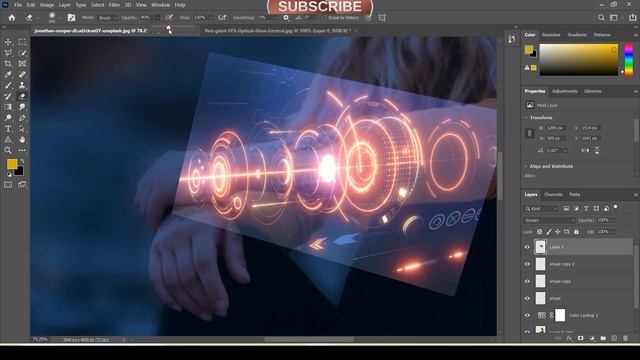Select the Eyedropper tool
Viewport: 640px width, 360px height.
8,74
